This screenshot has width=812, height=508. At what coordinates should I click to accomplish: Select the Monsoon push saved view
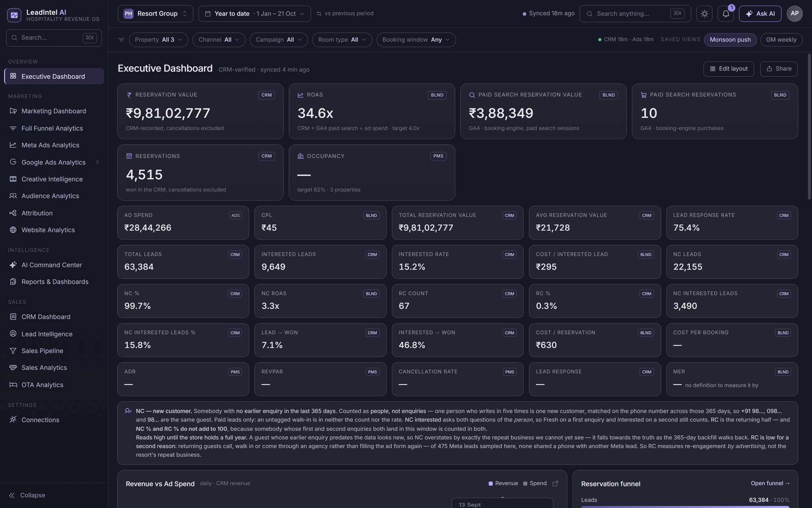pos(730,40)
